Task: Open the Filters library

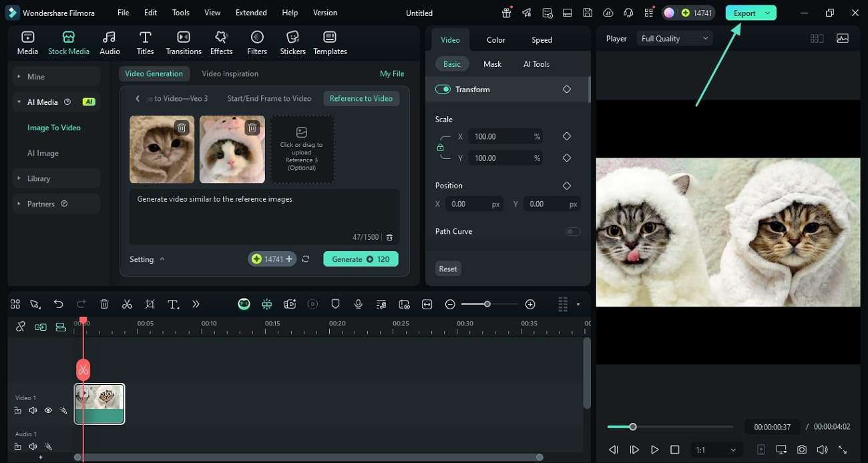Action: point(257,43)
